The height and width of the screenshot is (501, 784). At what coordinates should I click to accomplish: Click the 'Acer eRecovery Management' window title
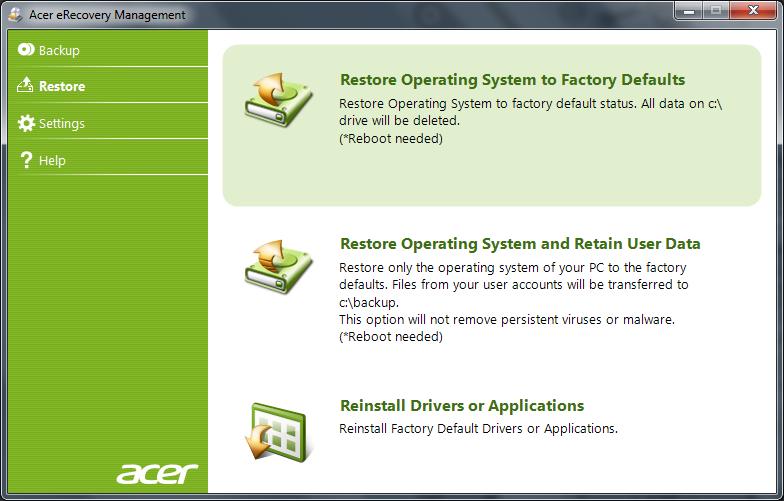pos(107,15)
